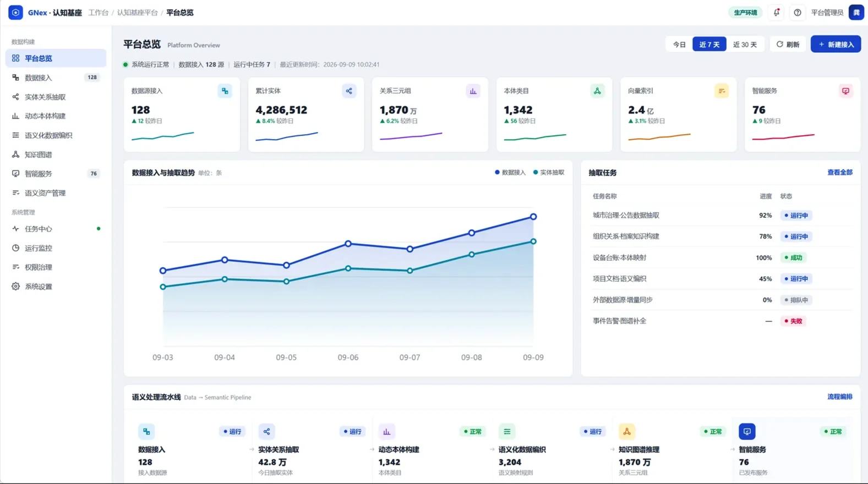
Task: Click the pink icon on the 智能服务 stat card
Action: [845, 91]
